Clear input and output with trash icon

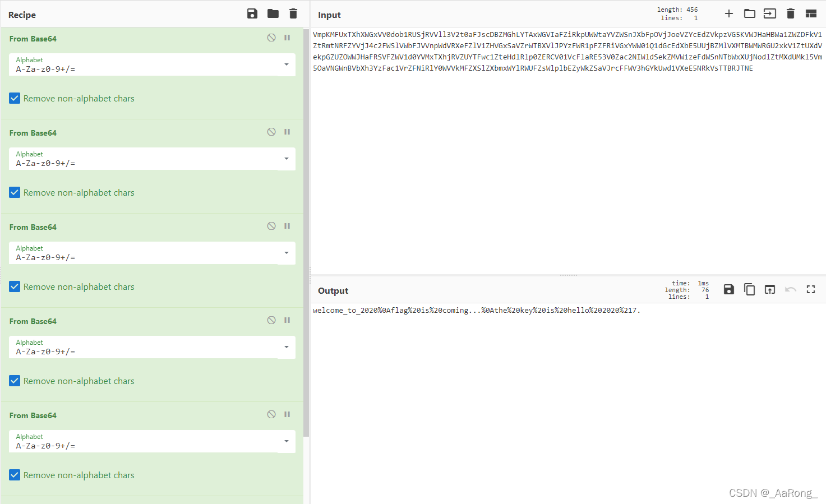[791, 13]
